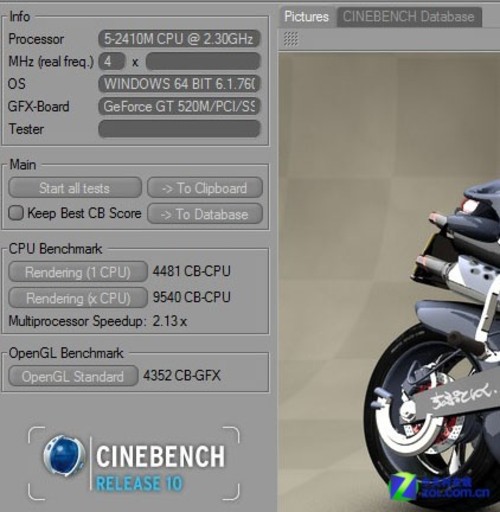The image size is (500, 512).
Task: Click the rendered motorcycle picture
Action: [389, 282]
